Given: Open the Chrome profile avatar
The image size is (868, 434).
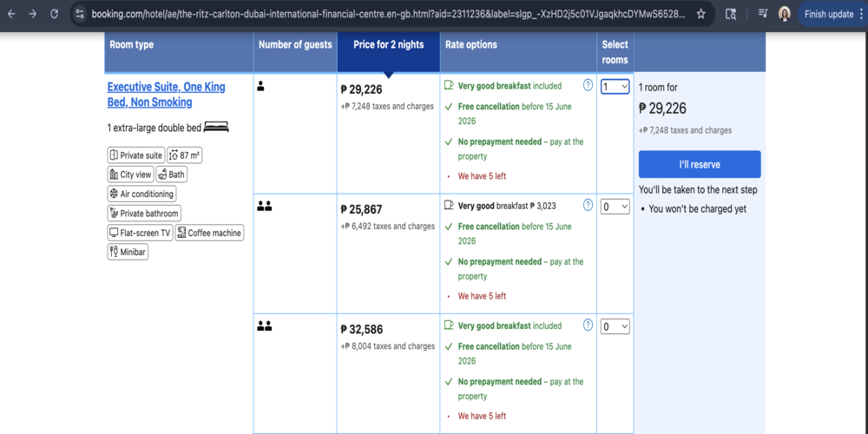Looking at the screenshot, I should tap(785, 15).
